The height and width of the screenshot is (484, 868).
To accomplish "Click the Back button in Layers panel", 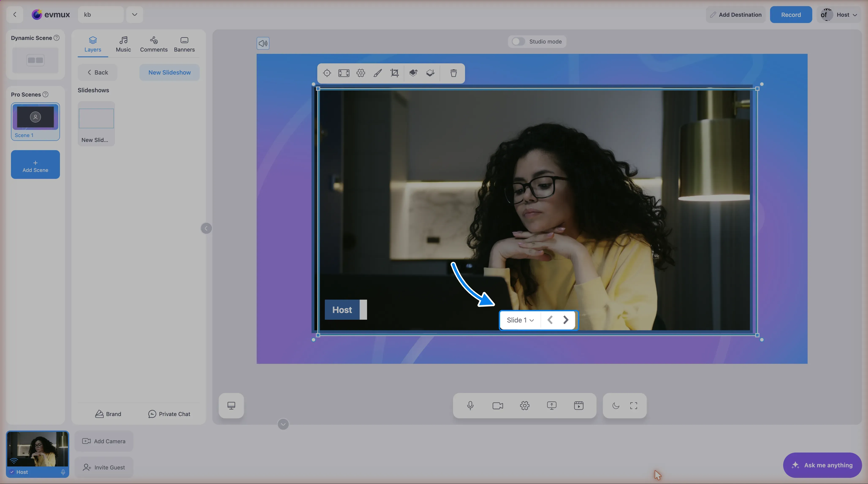I will click(x=97, y=72).
